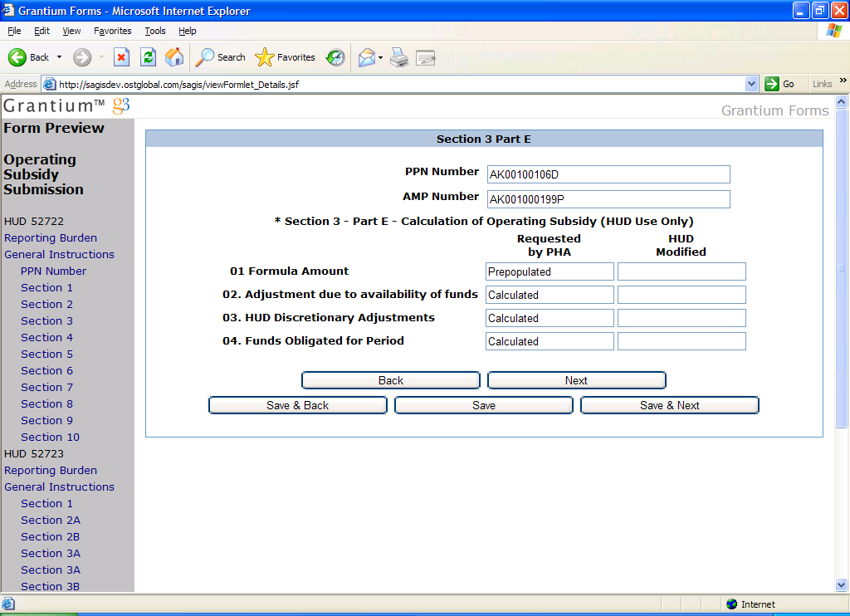This screenshot has width=850, height=616.
Task: Click the Grantium g3 logo
Action: pyautogui.click(x=66, y=105)
